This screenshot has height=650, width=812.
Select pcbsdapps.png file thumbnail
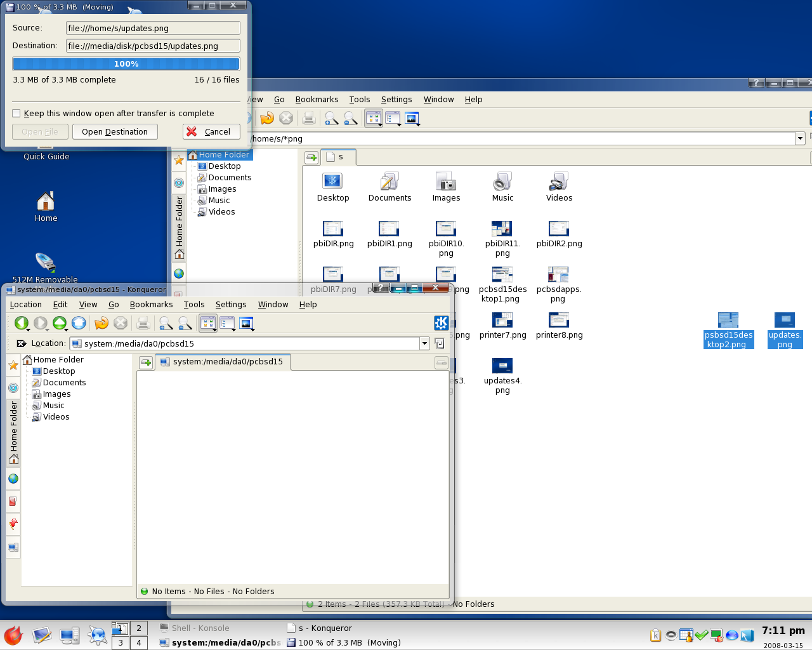point(558,285)
